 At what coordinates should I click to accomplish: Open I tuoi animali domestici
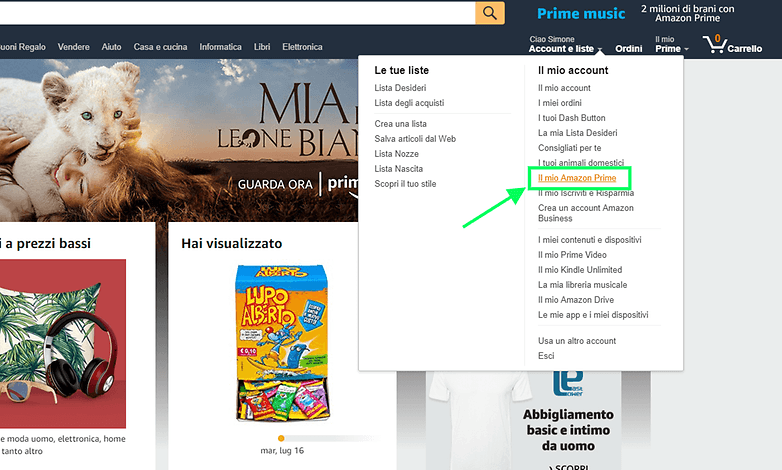click(x=581, y=163)
